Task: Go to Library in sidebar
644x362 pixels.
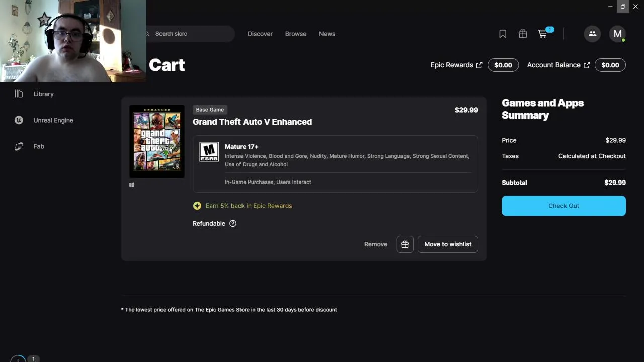Action: (x=43, y=94)
